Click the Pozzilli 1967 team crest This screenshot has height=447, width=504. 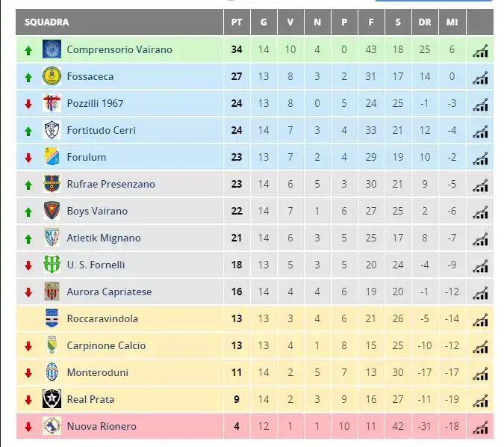coord(52,103)
